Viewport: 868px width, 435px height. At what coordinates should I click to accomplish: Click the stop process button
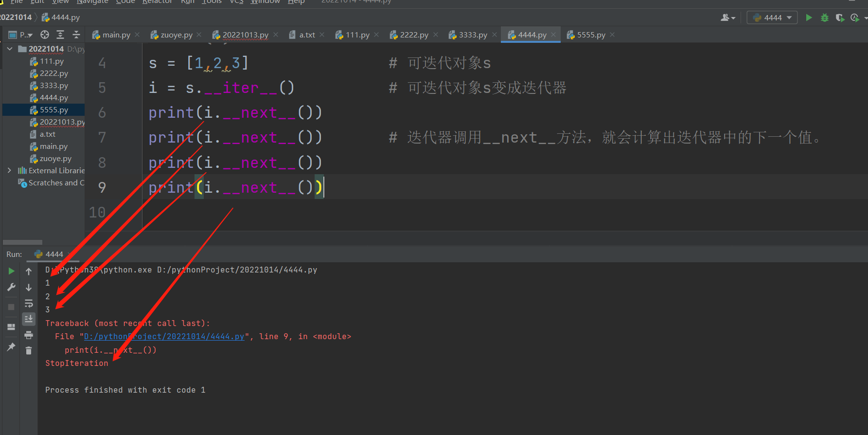click(x=11, y=307)
